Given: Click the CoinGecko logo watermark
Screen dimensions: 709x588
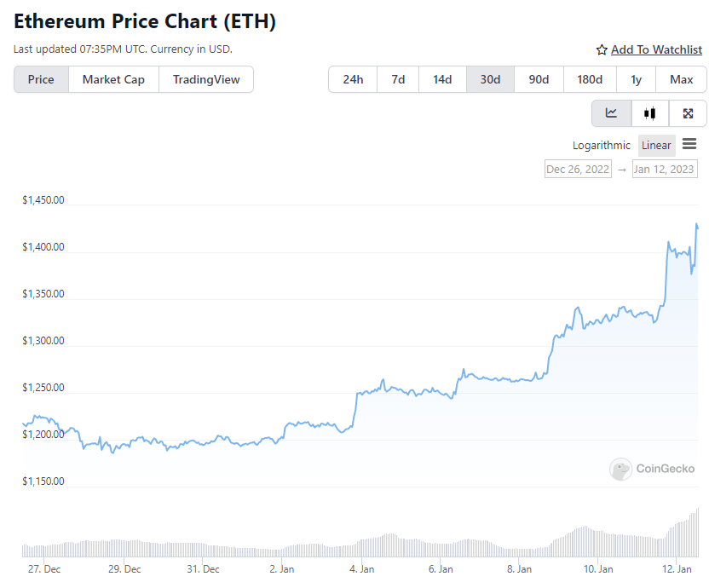Looking at the screenshot, I should coord(652,469).
